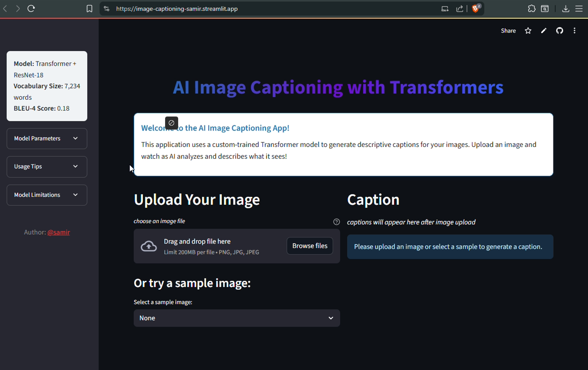The height and width of the screenshot is (370, 588).
Task: Open the browser hamburger menu
Action: (x=579, y=9)
